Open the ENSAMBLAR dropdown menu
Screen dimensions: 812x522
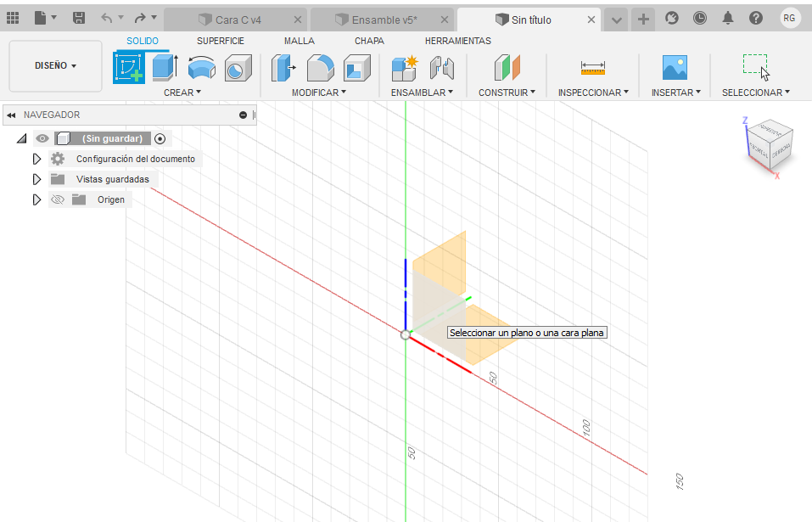coord(422,93)
